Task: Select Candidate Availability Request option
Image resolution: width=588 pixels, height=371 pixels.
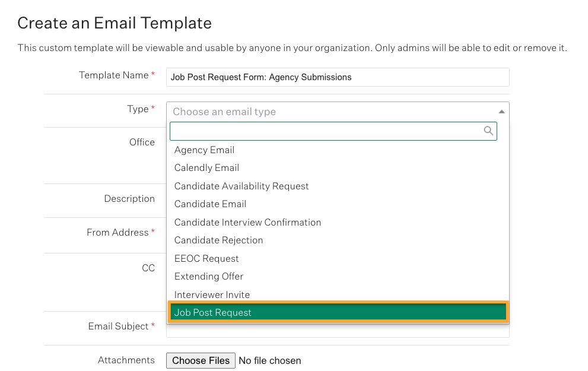Action: coord(241,186)
